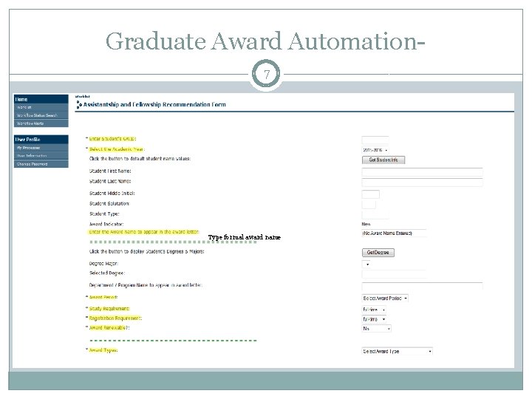The width and height of the screenshot is (532, 399).
Task: Click the Department / Program Name field
Action: point(422,286)
